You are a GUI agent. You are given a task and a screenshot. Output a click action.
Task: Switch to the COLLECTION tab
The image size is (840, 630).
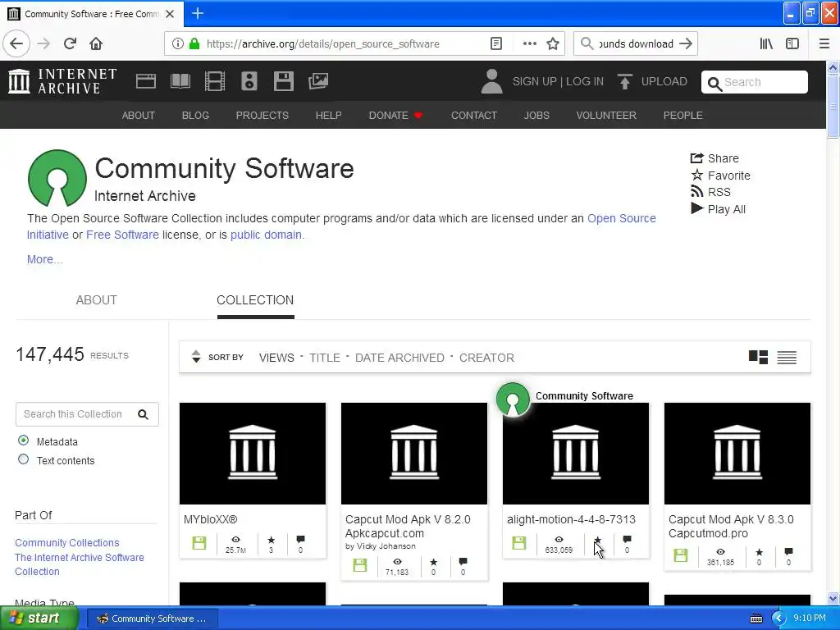point(255,300)
